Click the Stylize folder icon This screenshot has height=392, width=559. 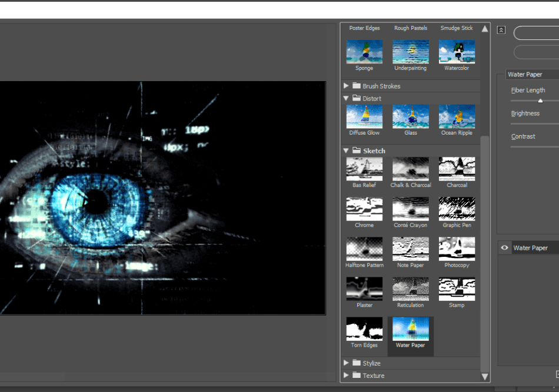(357, 363)
